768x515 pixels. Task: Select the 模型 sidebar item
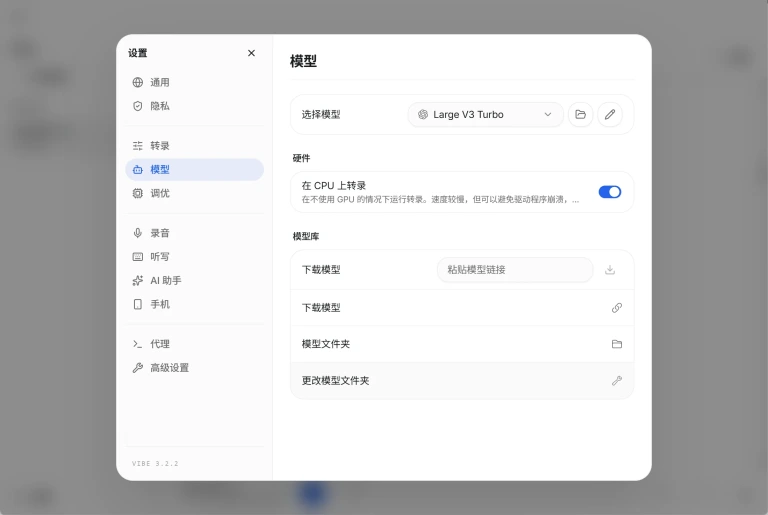click(194, 170)
